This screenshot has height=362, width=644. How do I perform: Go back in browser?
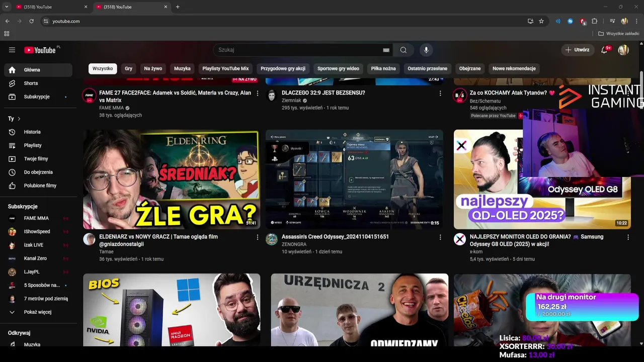click(8, 21)
